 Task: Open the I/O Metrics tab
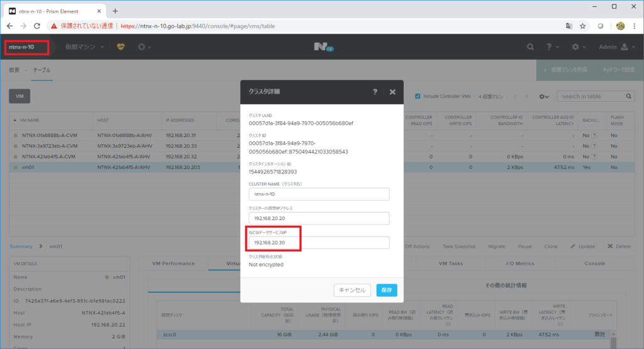[x=520, y=263]
